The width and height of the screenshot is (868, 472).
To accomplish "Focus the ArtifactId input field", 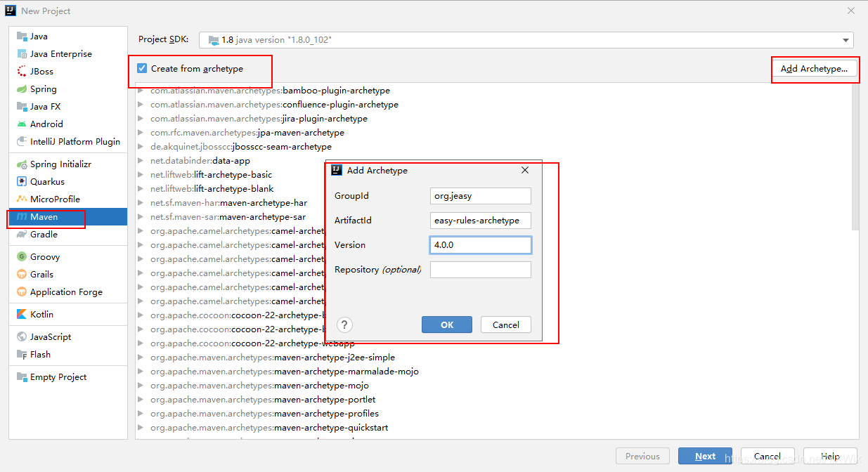I will coord(481,221).
